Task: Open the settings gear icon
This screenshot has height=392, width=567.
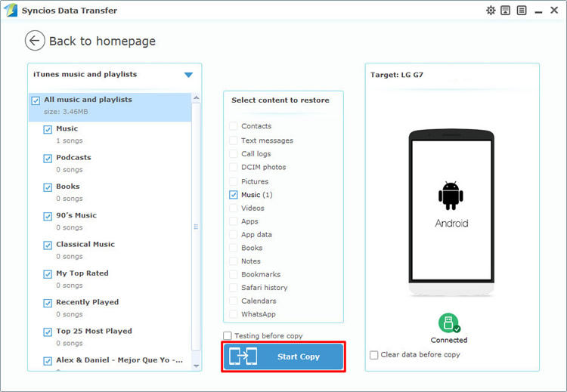Action: coord(491,10)
